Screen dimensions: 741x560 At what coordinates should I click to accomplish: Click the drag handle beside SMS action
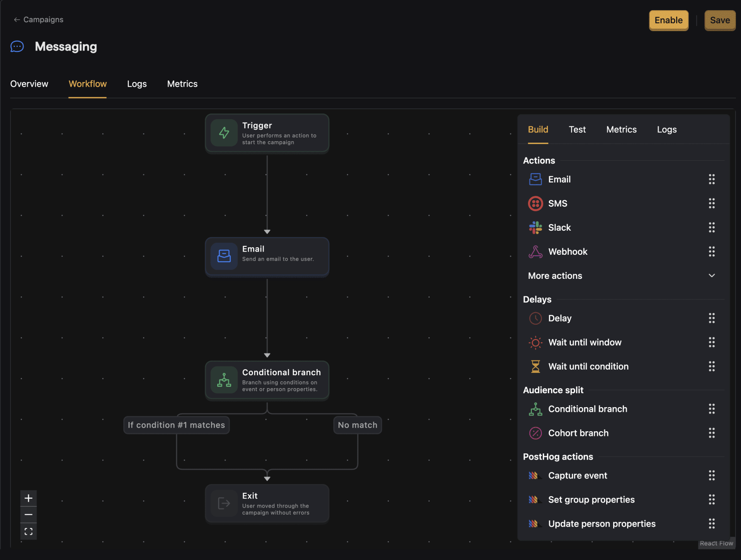click(x=712, y=203)
